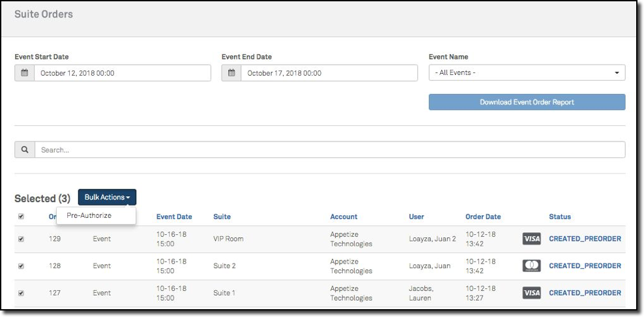Image resolution: width=644 pixels, height=317 pixels.
Task: Uncheck the checkbox for order 128
Action: pyautogui.click(x=21, y=266)
